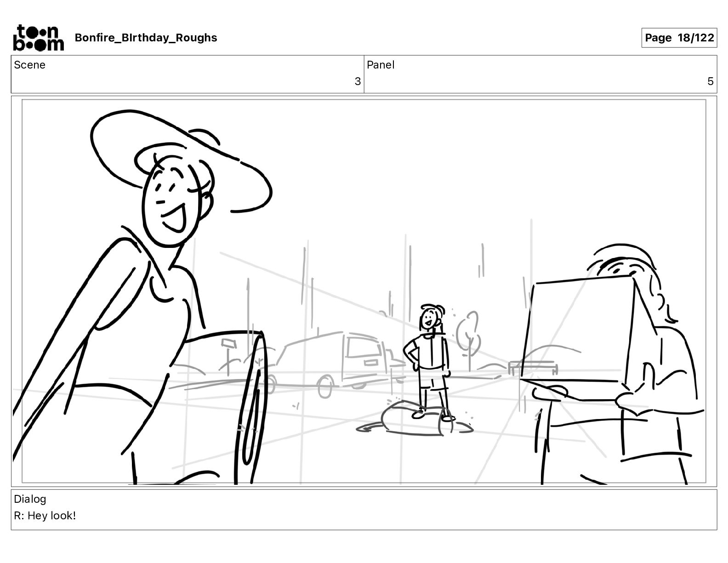Click panel number "5"

(x=711, y=81)
